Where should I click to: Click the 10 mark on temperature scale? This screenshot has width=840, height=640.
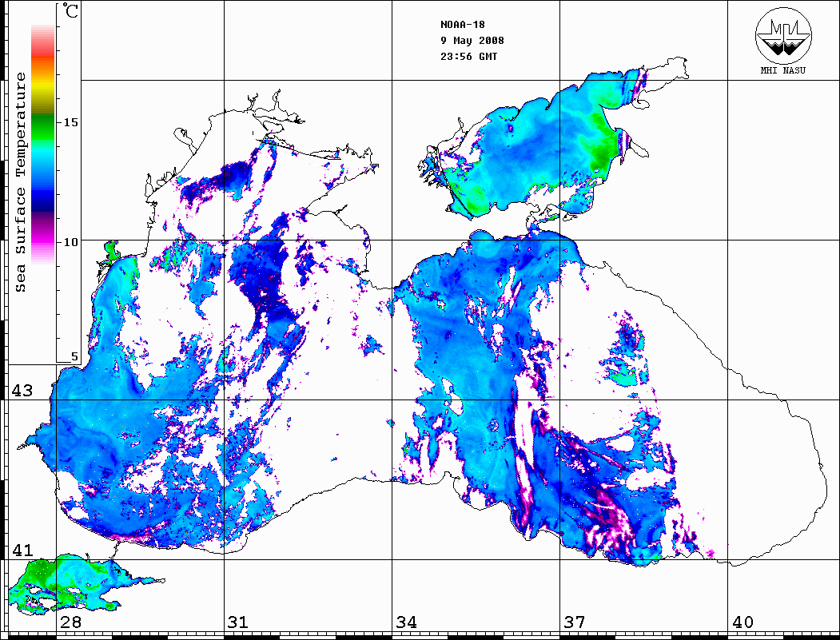point(70,242)
